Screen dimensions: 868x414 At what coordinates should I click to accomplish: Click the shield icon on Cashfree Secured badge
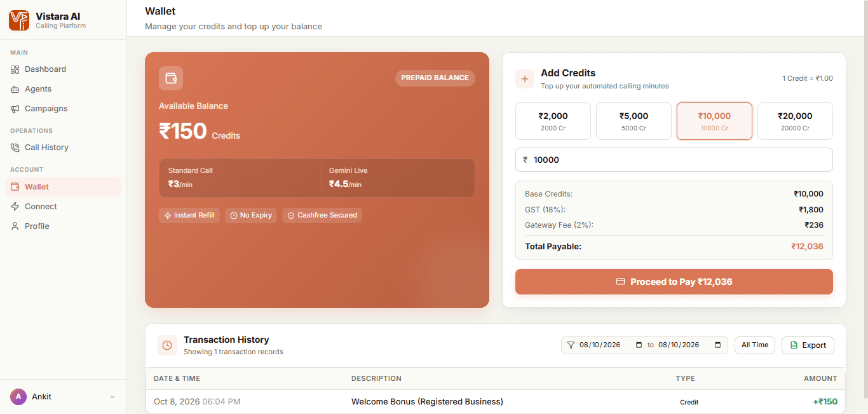click(x=291, y=216)
